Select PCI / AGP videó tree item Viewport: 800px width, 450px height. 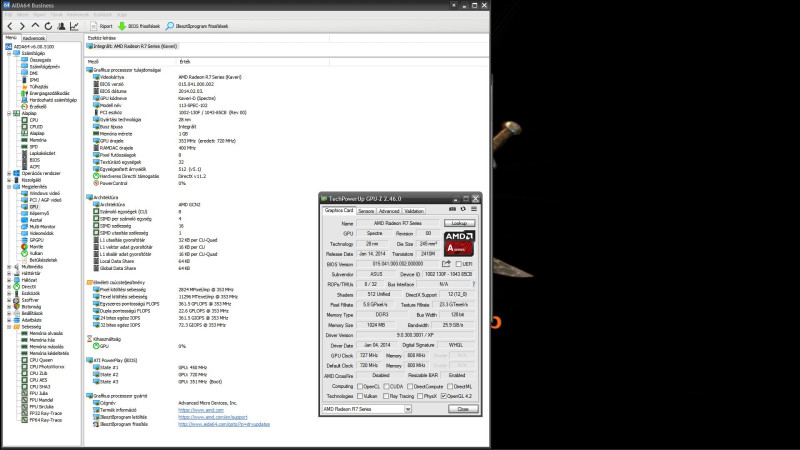pyautogui.click(x=45, y=200)
